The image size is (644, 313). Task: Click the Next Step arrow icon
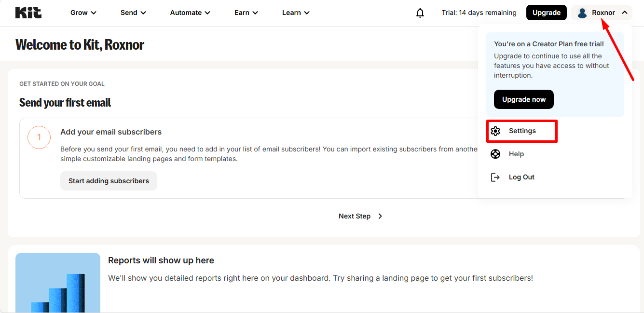tap(380, 216)
